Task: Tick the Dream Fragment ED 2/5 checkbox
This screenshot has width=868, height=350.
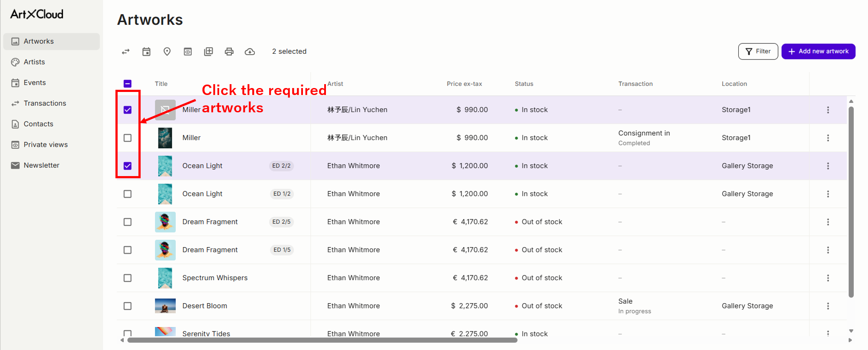Action: [x=128, y=222]
